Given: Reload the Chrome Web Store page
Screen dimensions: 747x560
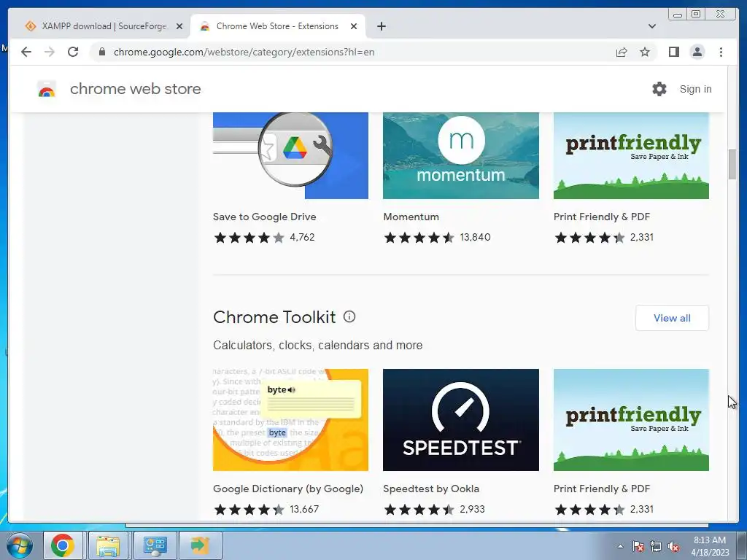Looking at the screenshot, I should click(73, 52).
